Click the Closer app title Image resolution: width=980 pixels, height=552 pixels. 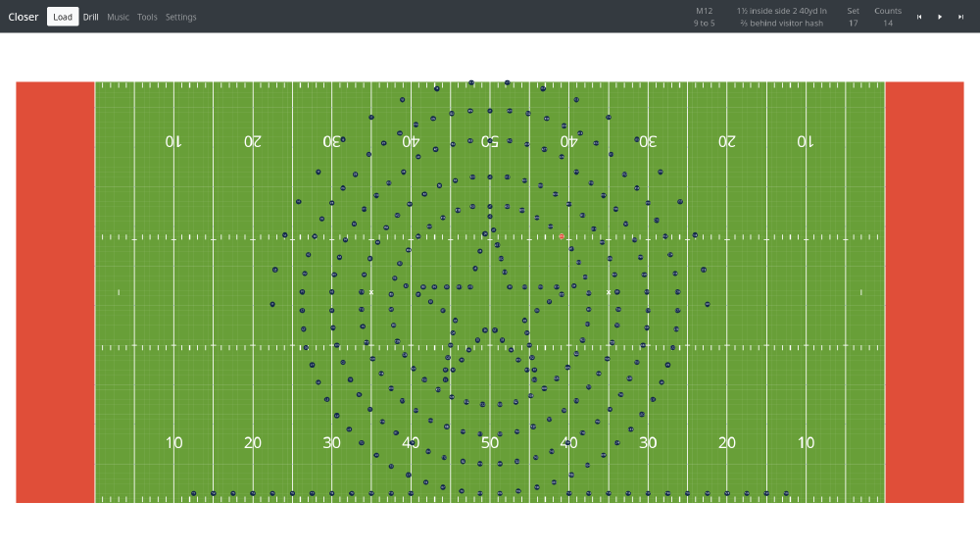tap(24, 17)
